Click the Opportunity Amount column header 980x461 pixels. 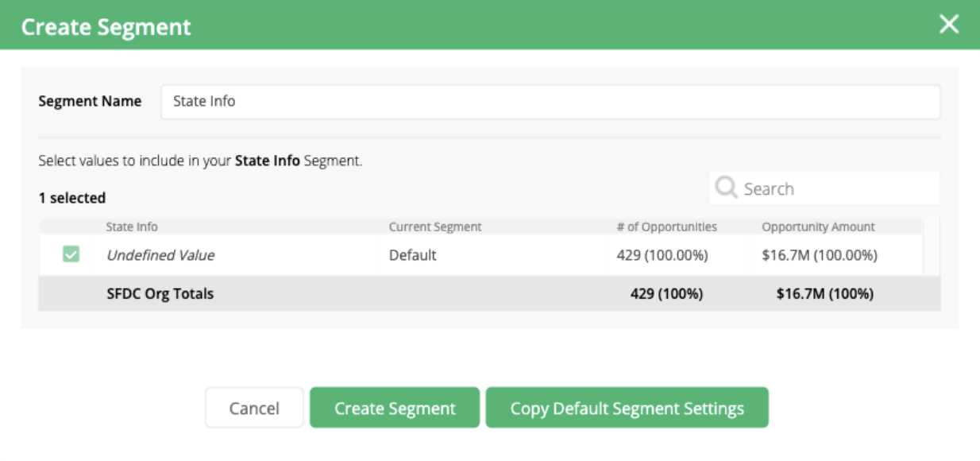coord(818,227)
